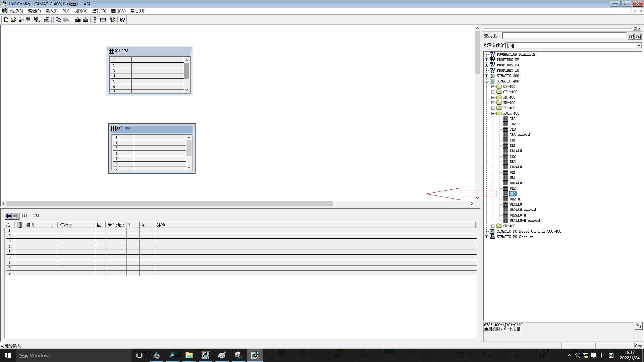Select UR2-H rack in catalog
Screen dimensions: 644x362
pos(515,199)
